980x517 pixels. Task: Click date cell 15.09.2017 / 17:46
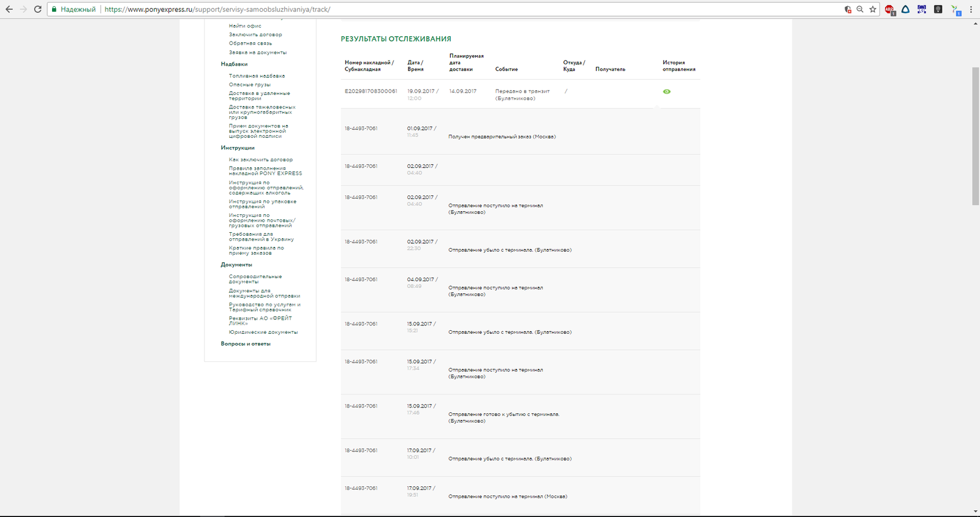click(x=421, y=409)
